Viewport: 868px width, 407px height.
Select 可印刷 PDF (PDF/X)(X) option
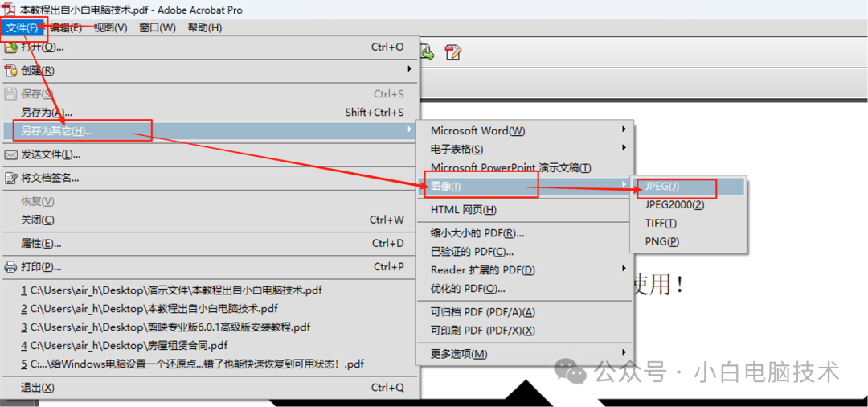(524, 331)
